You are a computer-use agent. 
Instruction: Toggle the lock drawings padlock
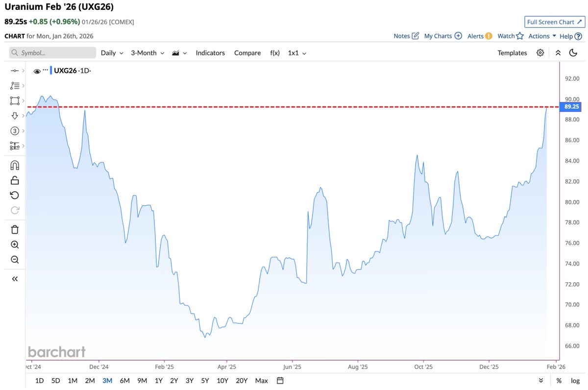(x=15, y=180)
